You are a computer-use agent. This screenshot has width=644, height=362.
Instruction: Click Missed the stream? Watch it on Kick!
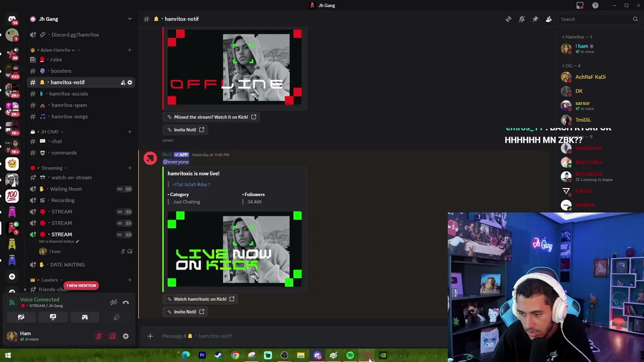(212, 117)
